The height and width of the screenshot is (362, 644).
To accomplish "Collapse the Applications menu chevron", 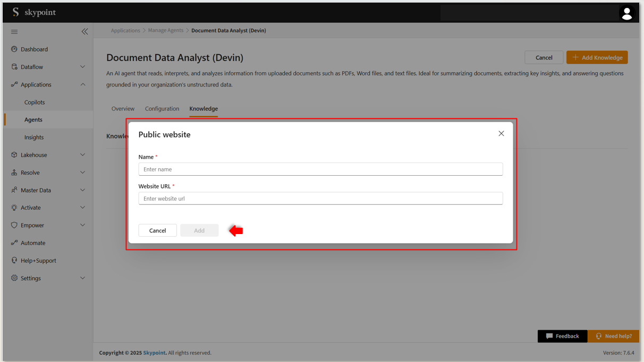I will pos(82,84).
